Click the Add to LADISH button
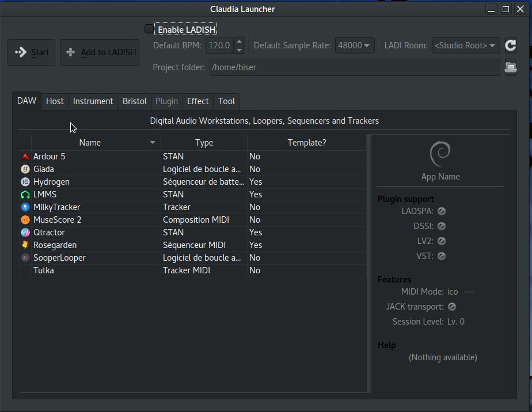 point(100,52)
